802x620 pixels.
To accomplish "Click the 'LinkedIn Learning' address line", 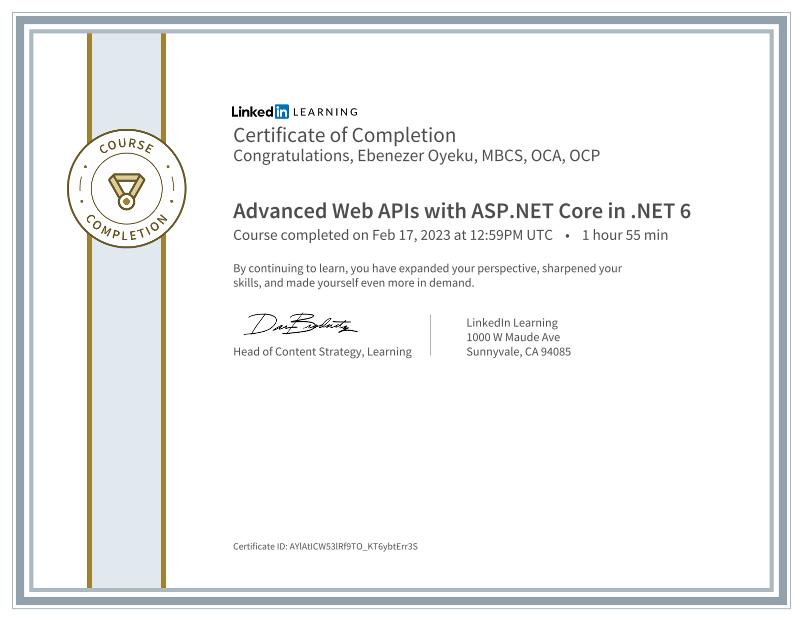I will 511,323.
